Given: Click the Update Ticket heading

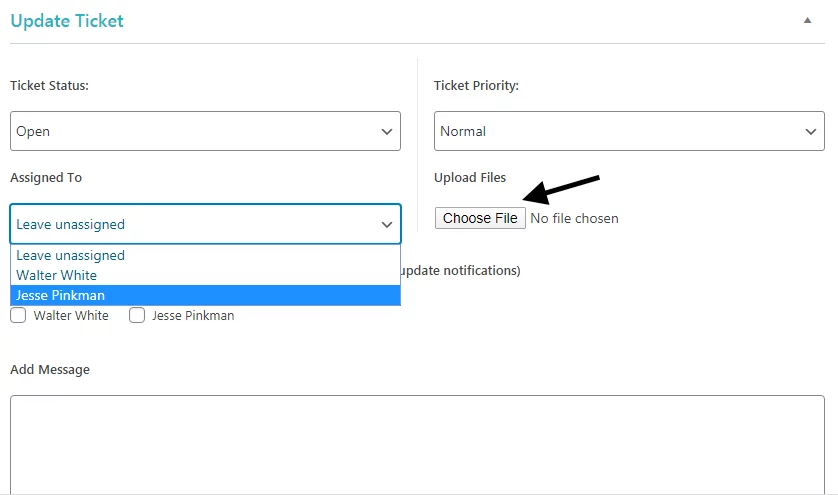Looking at the screenshot, I should [67, 20].
